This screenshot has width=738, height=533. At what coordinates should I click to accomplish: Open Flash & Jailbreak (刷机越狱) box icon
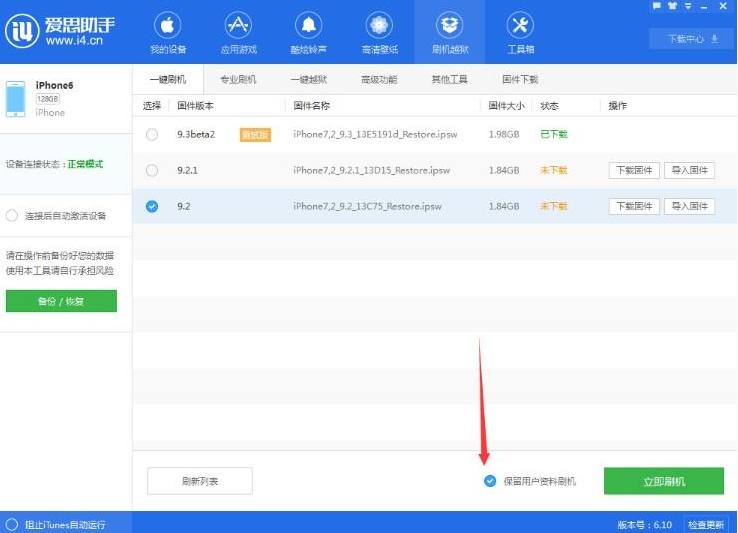(449, 25)
